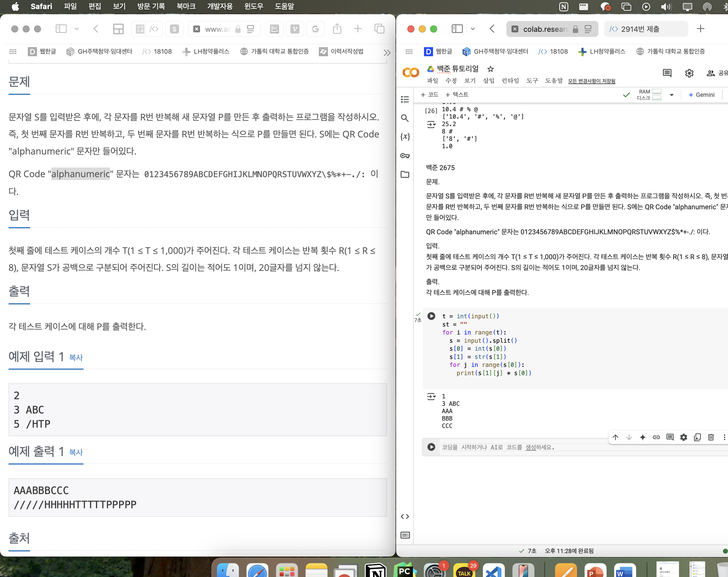
Task: Open the right Safari sidebar dropdown arrow
Action: pos(473,29)
